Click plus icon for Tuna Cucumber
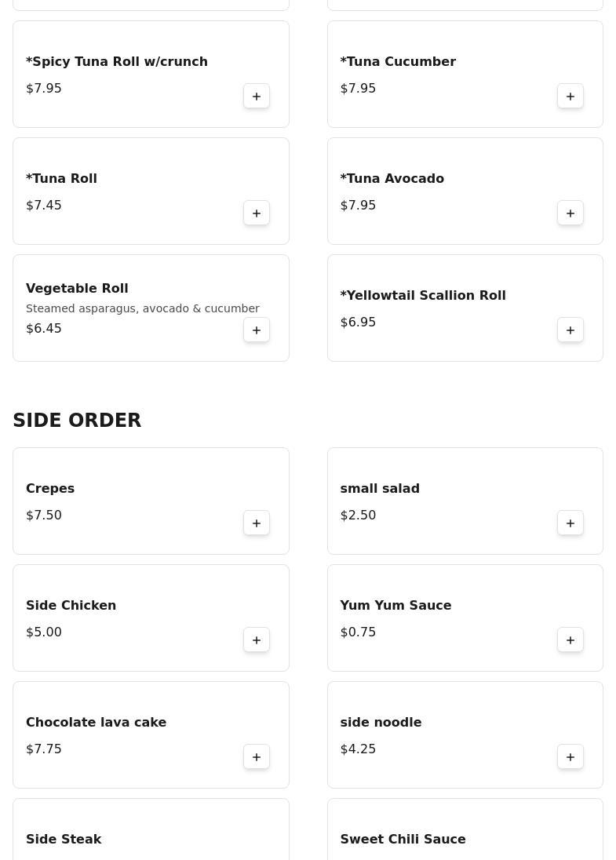The width and height of the screenshot is (616, 860). [570, 97]
